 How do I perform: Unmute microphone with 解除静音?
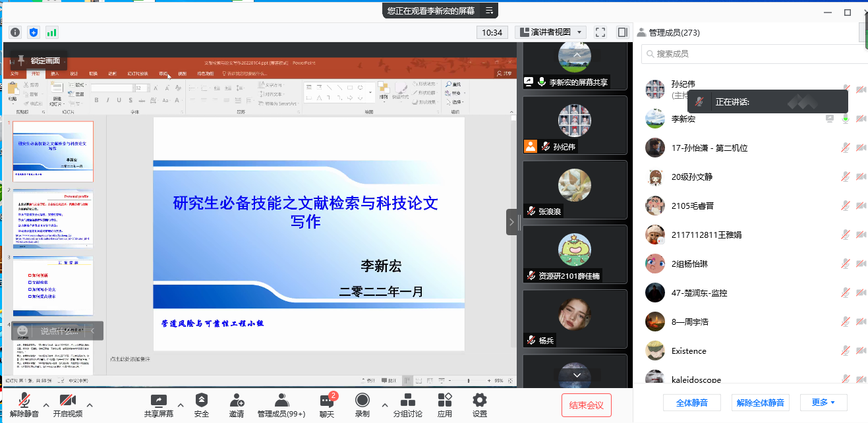point(24,405)
